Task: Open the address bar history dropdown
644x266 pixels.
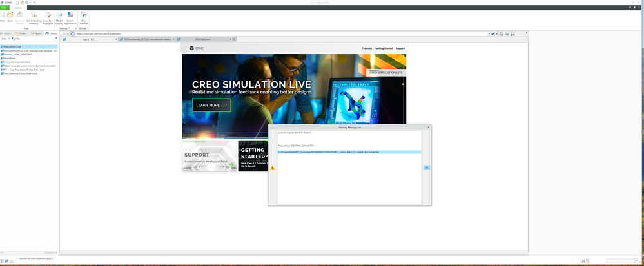Action: (x=489, y=33)
